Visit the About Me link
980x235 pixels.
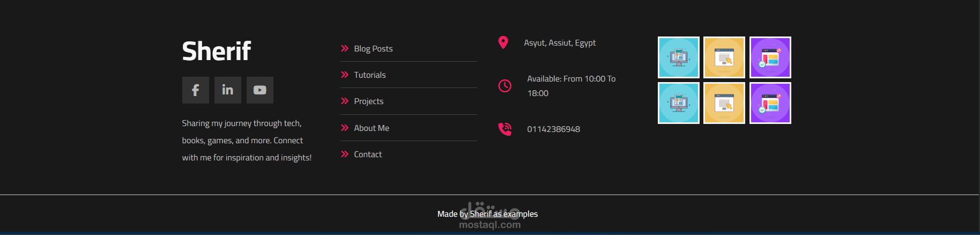click(372, 128)
